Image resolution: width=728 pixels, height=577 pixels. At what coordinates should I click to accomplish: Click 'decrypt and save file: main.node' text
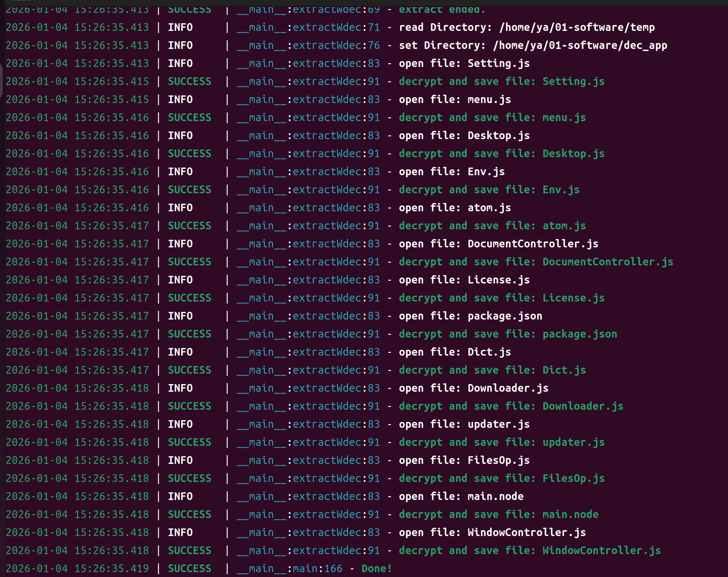(498, 515)
